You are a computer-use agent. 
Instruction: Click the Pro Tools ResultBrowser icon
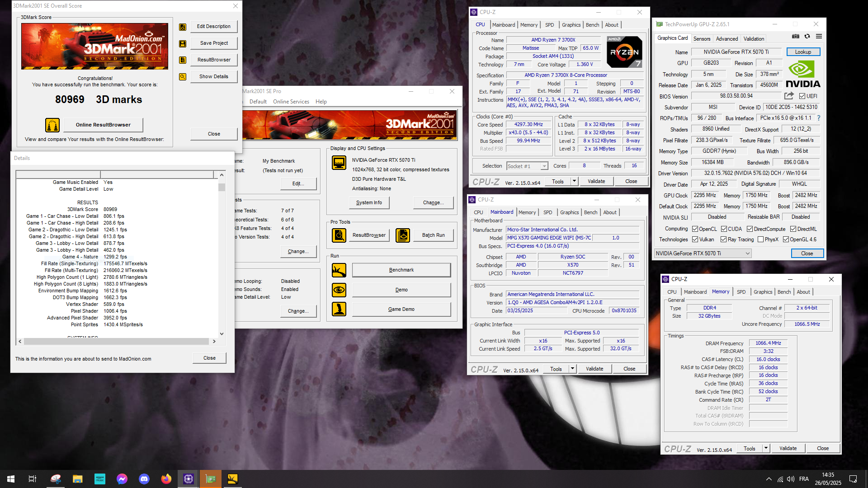339,235
